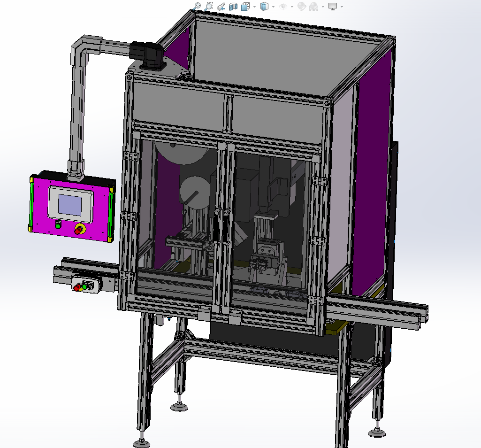
Task: Expand the View Orientation dropdown arrow
Action: click(255, 7)
